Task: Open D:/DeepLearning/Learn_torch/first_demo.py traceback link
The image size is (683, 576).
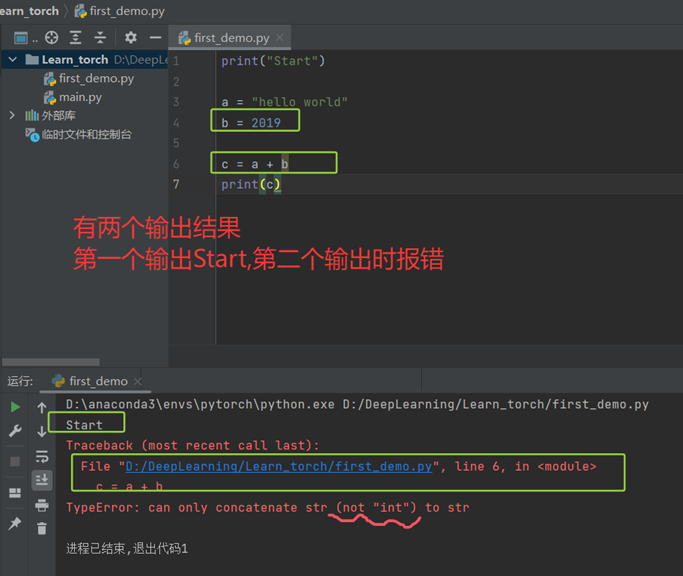Action: click(x=279, y=467)
